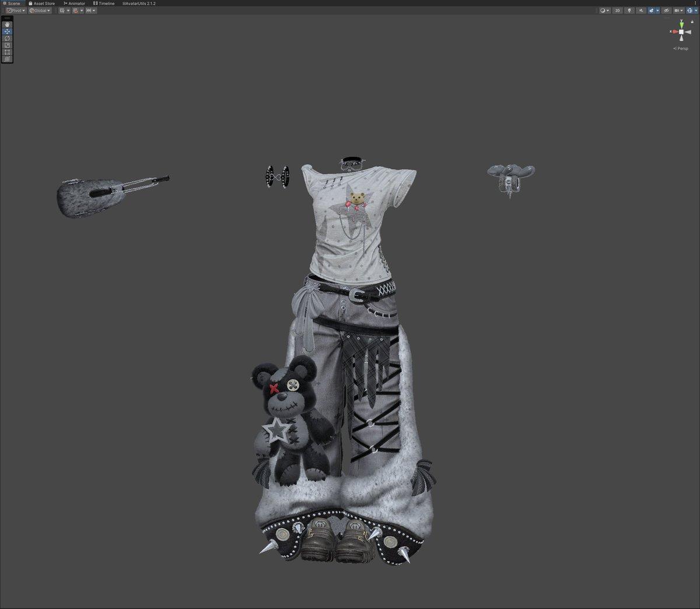This screenshot has height=609, width=700.
Task: Open the lilAvatarUtils 2.1.2 tab
Action: (139, 3)
